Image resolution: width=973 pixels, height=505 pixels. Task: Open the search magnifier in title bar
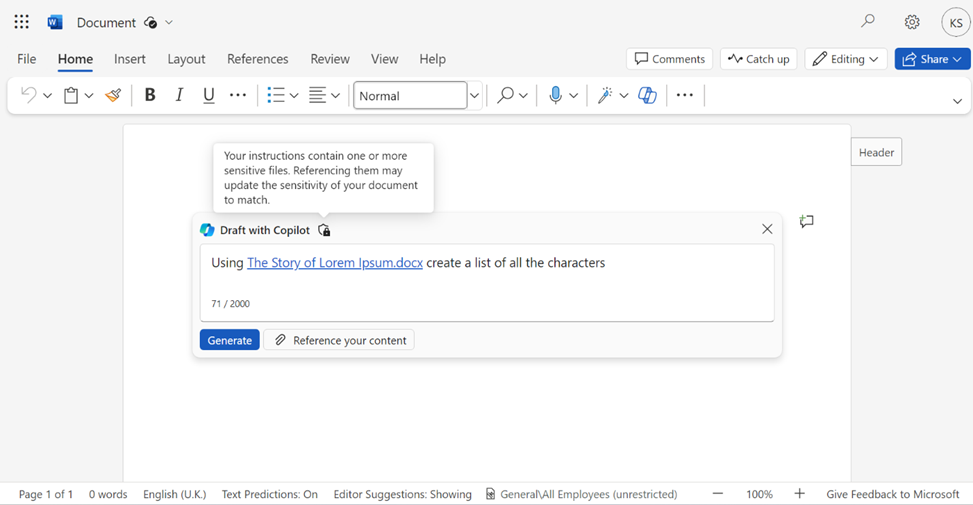(x=868, y=22)
